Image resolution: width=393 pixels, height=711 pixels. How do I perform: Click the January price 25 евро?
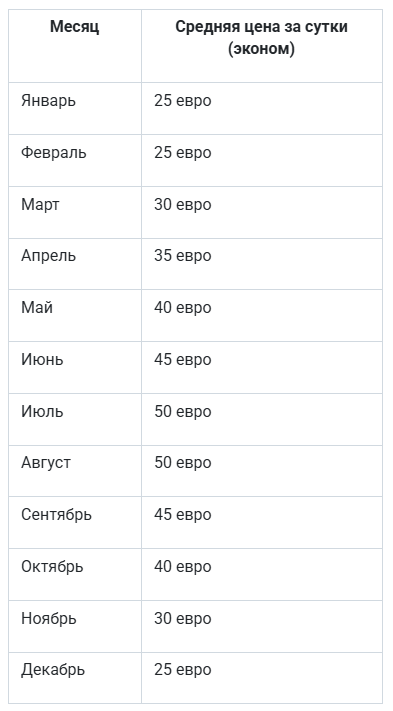(x=183, y=101)
